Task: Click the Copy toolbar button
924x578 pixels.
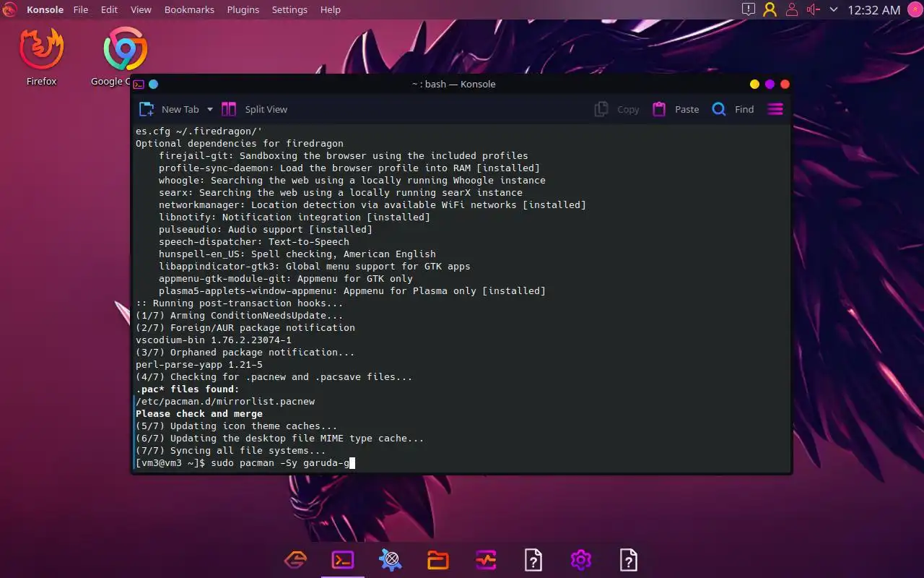Action: (x=617, y=109)
